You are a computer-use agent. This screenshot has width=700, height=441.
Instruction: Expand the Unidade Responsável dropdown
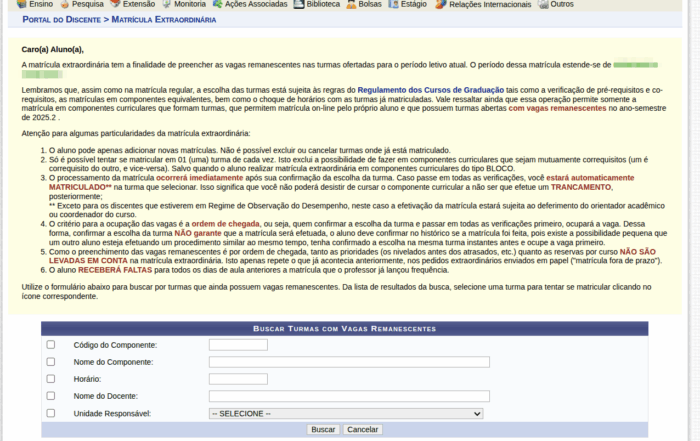coord(345,413)
